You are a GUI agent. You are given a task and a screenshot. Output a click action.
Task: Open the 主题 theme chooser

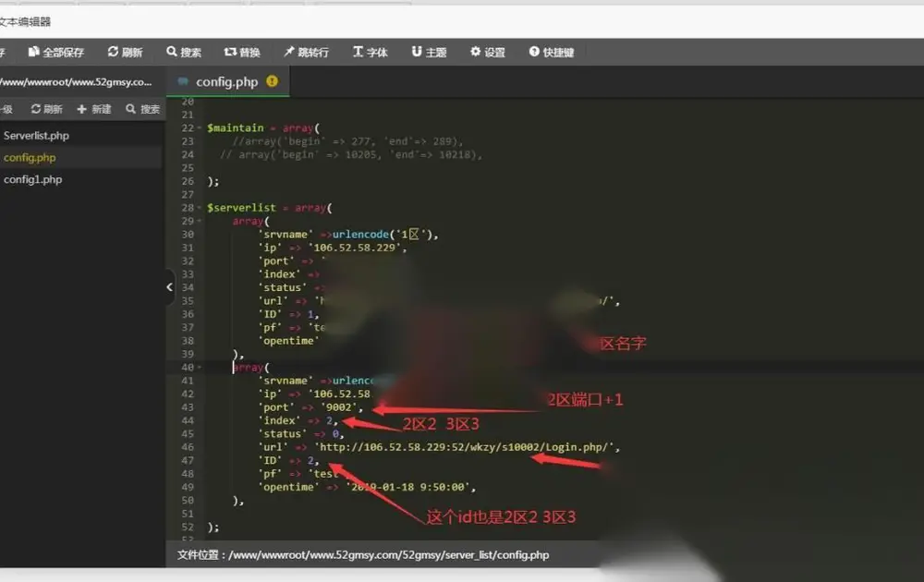(x=429, y=53)
